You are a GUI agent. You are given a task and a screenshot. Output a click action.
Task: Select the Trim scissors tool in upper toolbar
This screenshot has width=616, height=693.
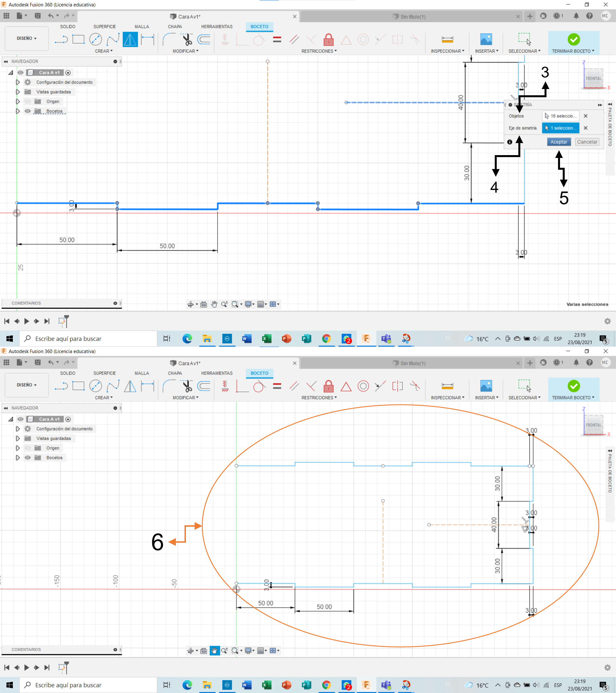pos(187,39)
